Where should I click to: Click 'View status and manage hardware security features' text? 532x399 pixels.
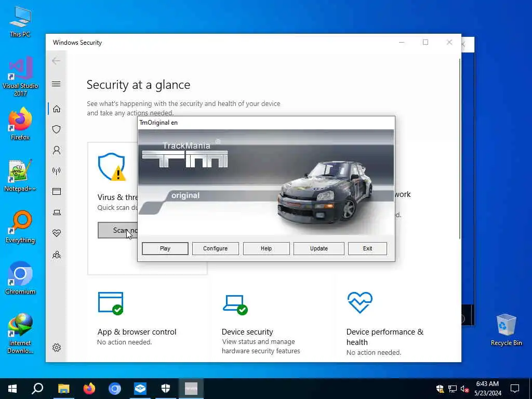pyautogui.click(x=261, y=347)
